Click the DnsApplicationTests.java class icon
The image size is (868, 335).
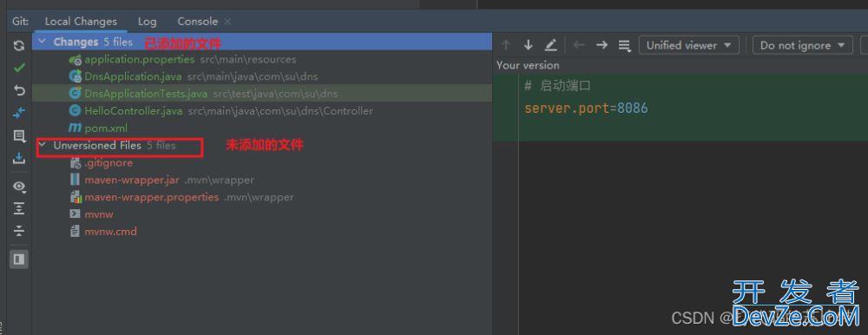point(76,94)
